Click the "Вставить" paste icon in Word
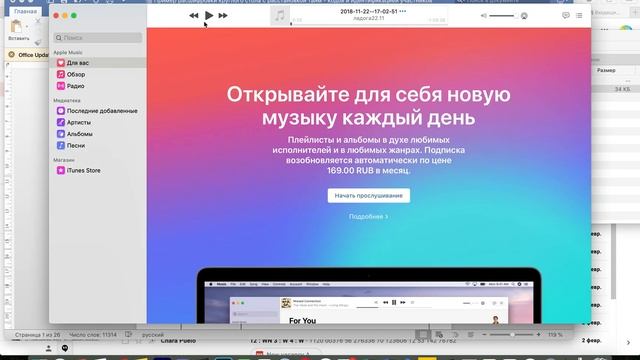The width and height of the screenshot is (640, 360). 17,27
